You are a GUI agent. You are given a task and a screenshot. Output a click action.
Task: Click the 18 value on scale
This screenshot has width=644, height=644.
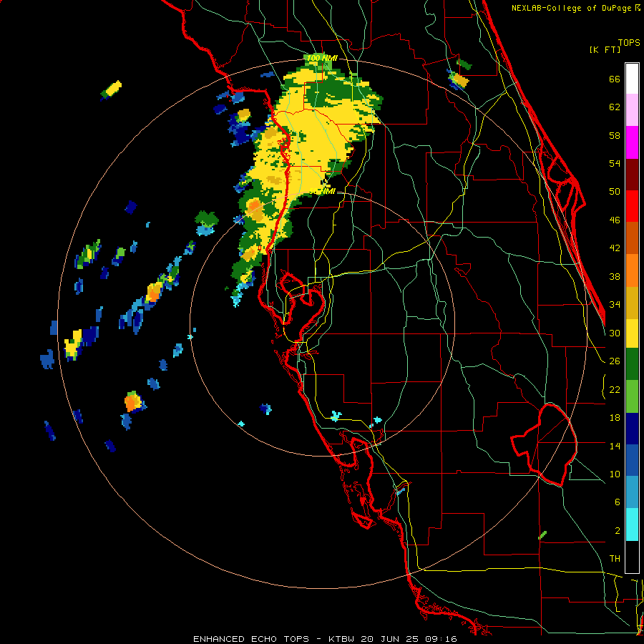615,418
